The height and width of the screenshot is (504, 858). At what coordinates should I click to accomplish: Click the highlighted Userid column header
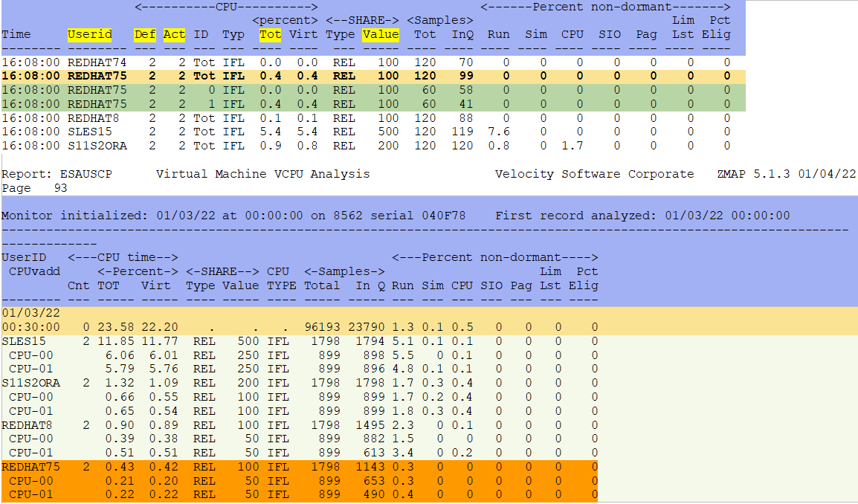pos(89,34)
